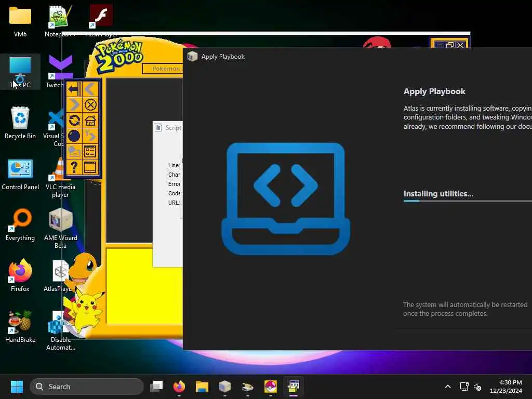
Task: Minimize the Pokemon browser window
Action: pos(439,45)
